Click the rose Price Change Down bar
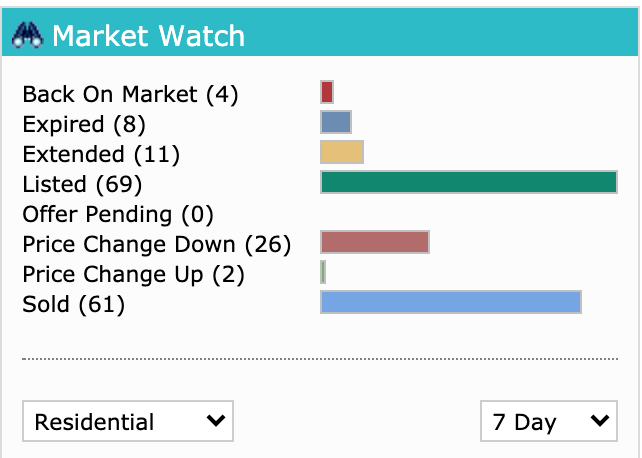 pyautogui.click(x=375, y=242)
